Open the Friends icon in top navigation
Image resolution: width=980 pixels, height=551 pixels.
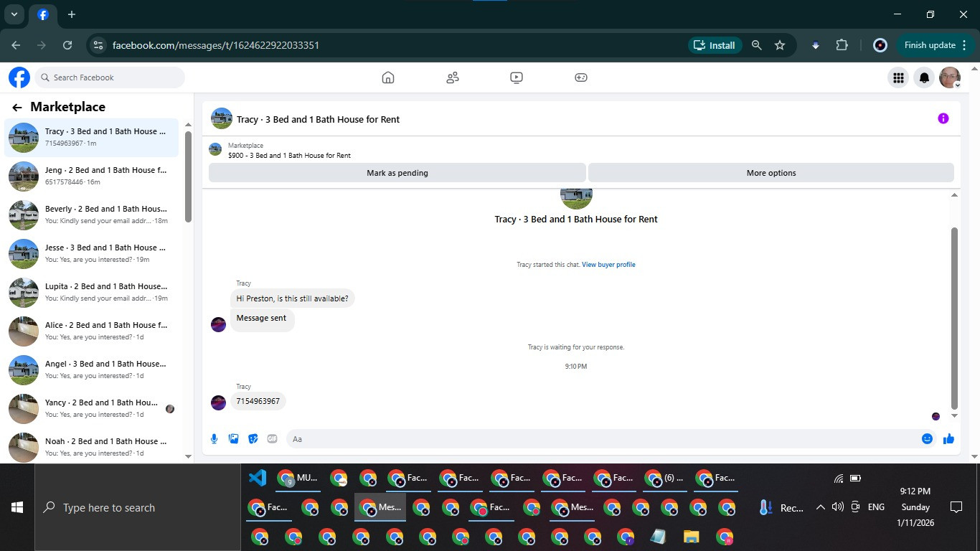(453, 77)
